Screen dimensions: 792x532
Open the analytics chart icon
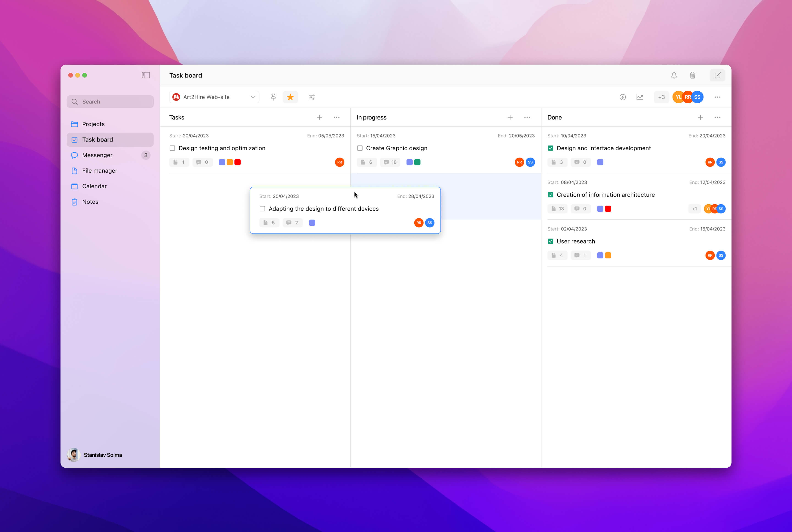640,97
